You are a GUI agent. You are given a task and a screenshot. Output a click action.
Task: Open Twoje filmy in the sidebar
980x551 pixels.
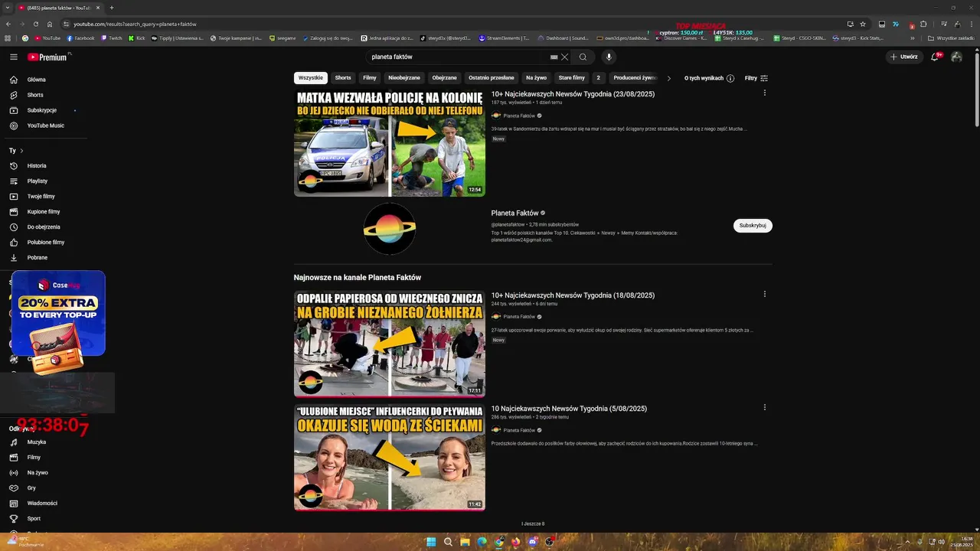[x=41, y=196]
